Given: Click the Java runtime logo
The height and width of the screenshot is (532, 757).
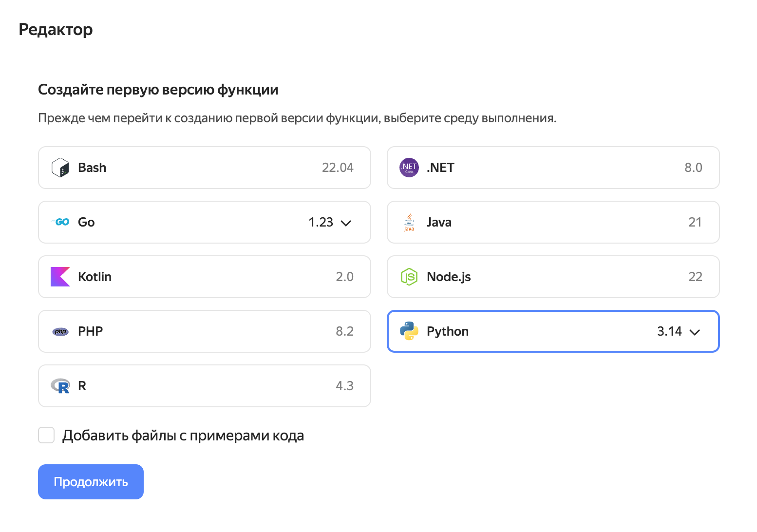Looking at the screenshot, I should [x=409, y=222].
